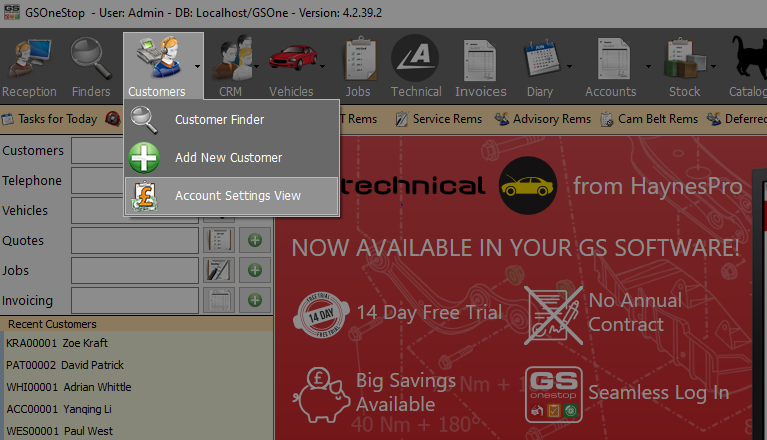Click the Quotes search field
Screen dimensions: 767x440
tap(135, 240)
